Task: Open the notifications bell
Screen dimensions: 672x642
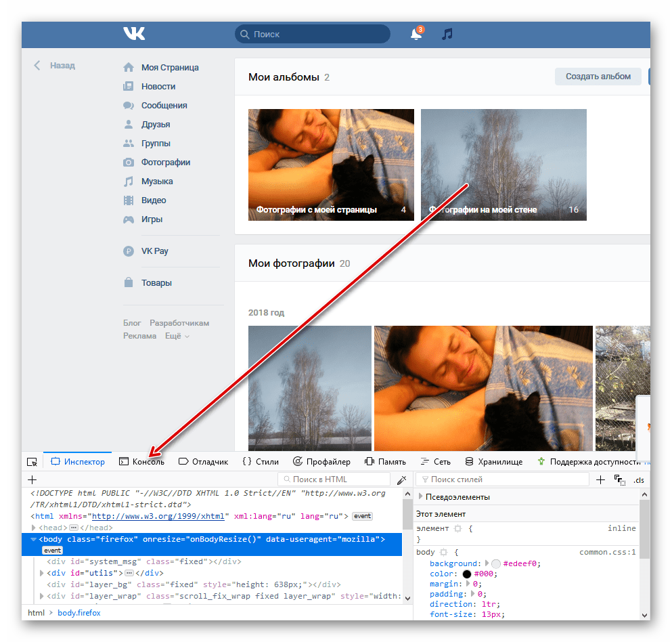Action: [x=416, y=34]
